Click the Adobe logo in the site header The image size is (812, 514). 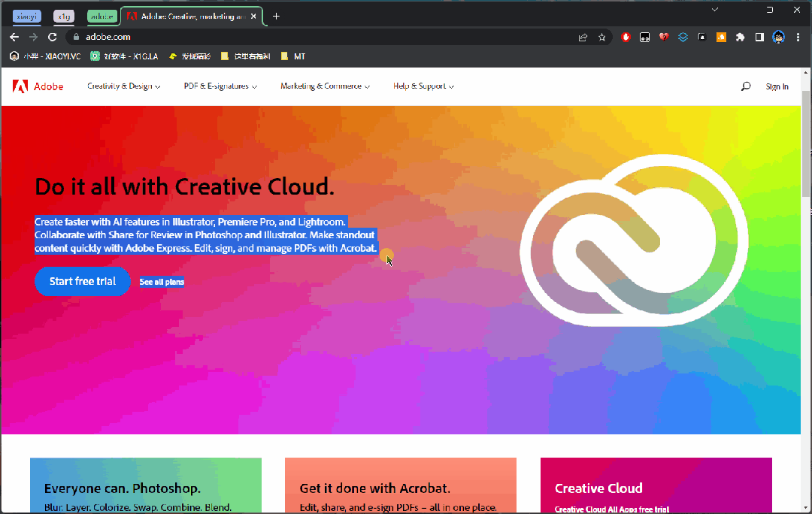38,86
